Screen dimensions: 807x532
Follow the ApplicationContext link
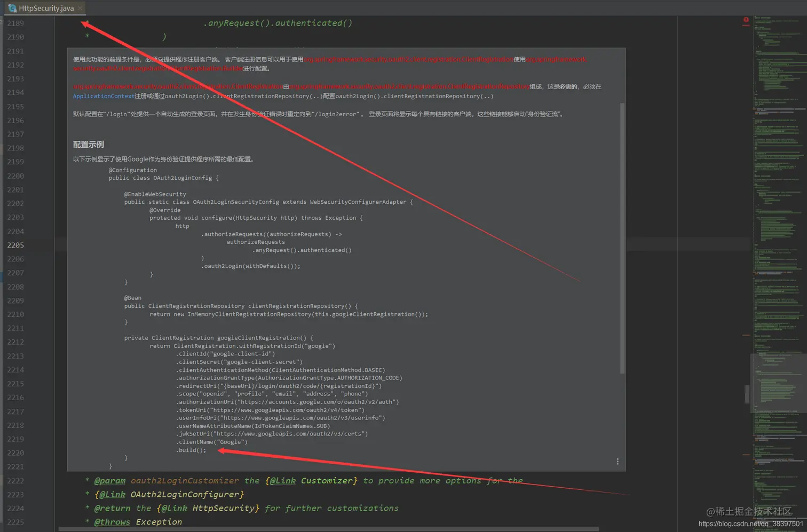coord(104,96)
